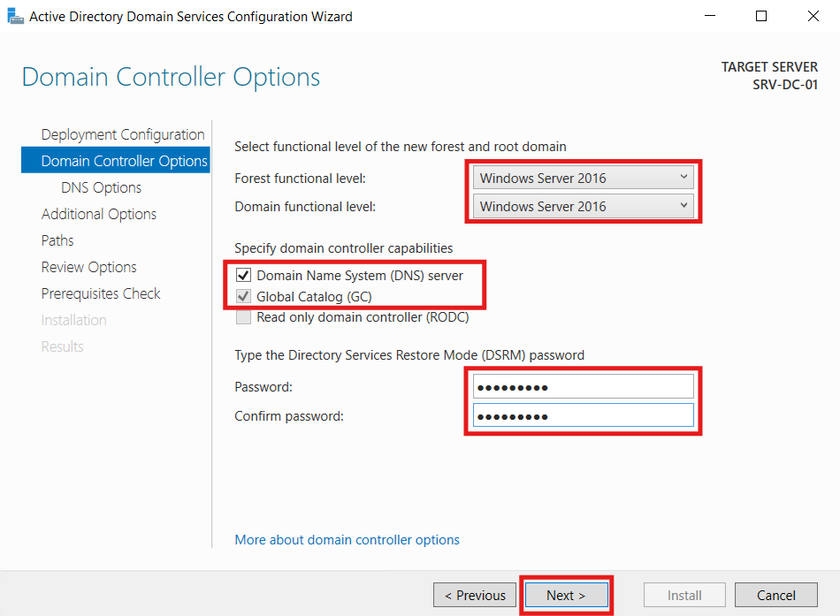
Task: Open the Review Options step
Action: point(88,267)
